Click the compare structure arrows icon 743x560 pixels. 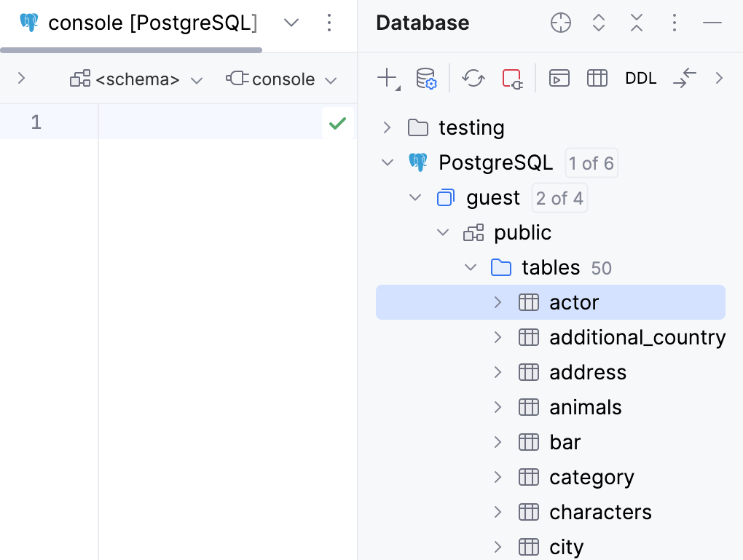[684, 78]
